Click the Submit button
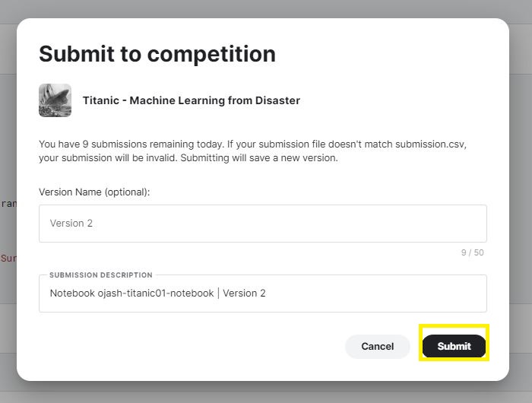Screen dimensions: 532x403 [454, 346]
